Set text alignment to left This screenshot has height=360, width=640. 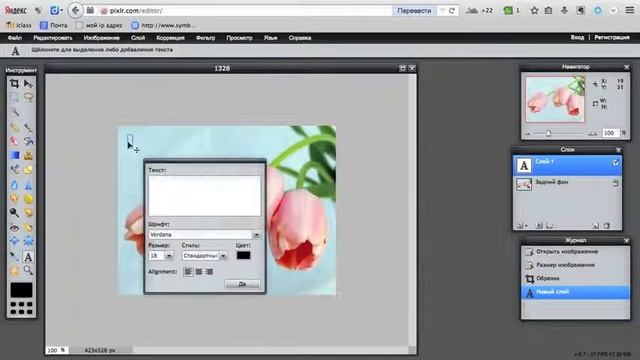[188, 272]
